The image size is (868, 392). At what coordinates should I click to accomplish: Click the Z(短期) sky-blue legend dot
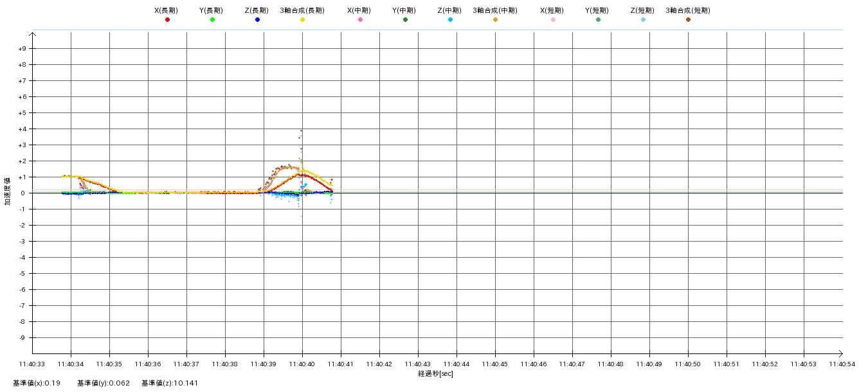[x=643, y=20]
